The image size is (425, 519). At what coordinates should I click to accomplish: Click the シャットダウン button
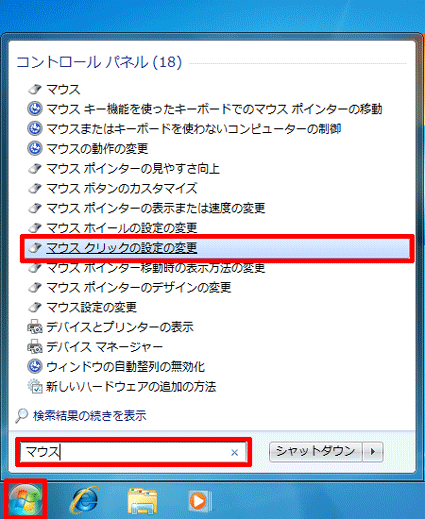(x=315, y=452)
